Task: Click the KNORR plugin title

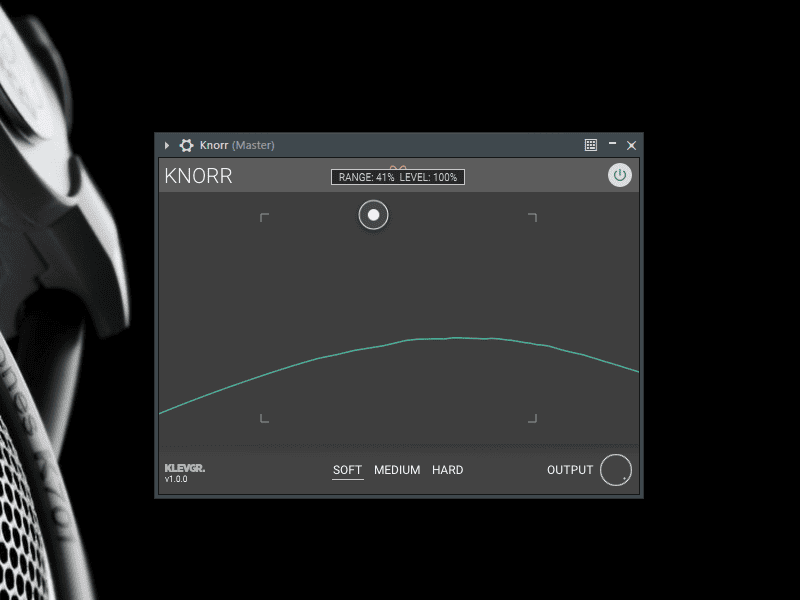Action: pos(198,176)
